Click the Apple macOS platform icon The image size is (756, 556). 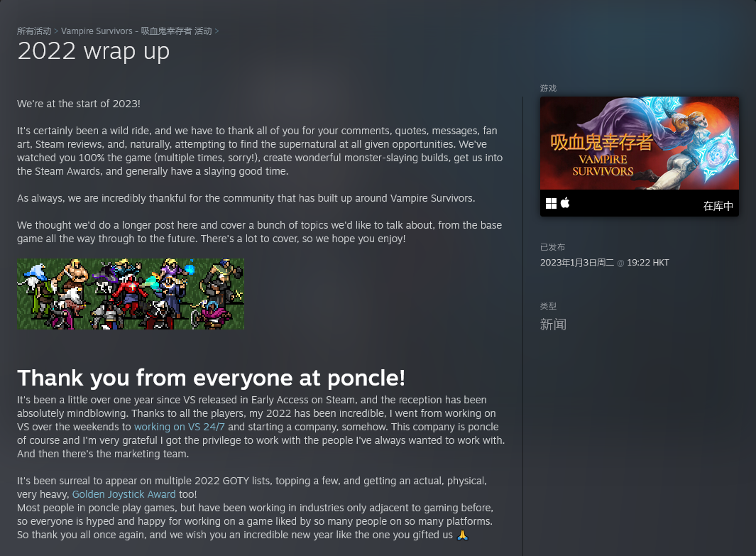click(x=565, y=203)
